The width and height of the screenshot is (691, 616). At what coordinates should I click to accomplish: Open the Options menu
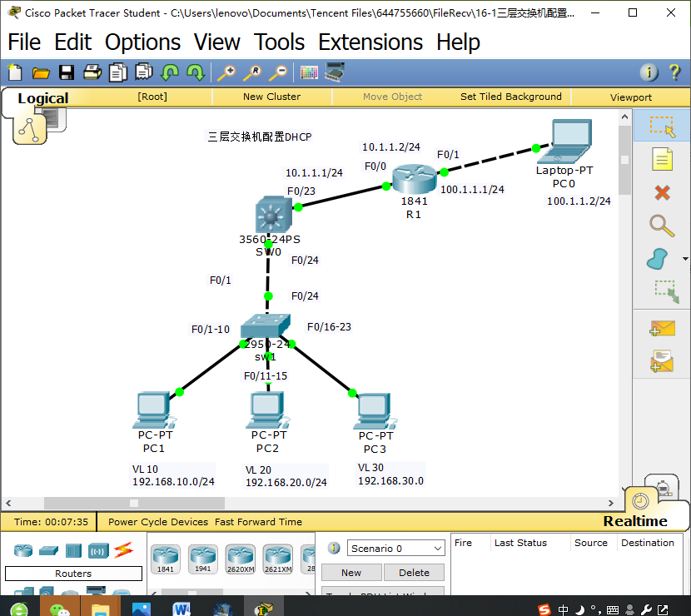click(143, 42)
